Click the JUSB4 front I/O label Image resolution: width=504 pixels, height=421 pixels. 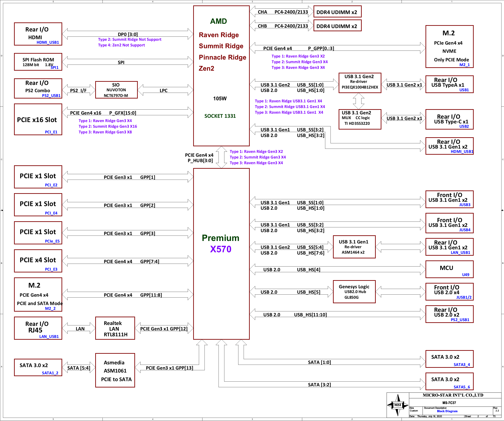(465, 230)
